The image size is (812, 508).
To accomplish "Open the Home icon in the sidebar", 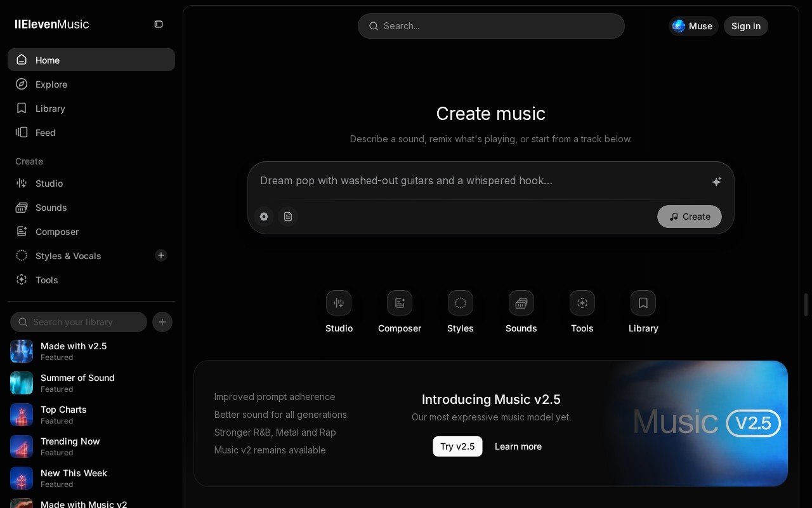I will pyautogui.click(x=22, y=60).
